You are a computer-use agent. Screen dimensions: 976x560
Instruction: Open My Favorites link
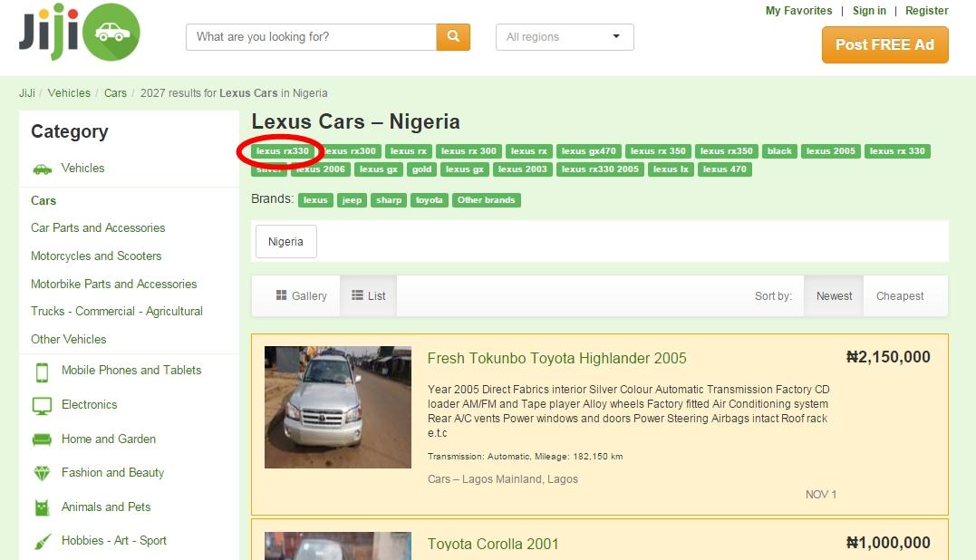point(798,11)
